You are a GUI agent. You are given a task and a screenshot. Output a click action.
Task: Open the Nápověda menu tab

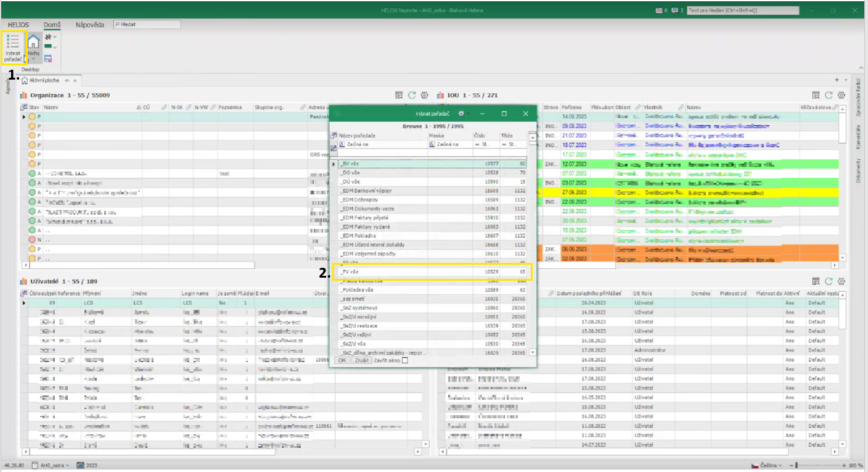click(x=89, y=25)
